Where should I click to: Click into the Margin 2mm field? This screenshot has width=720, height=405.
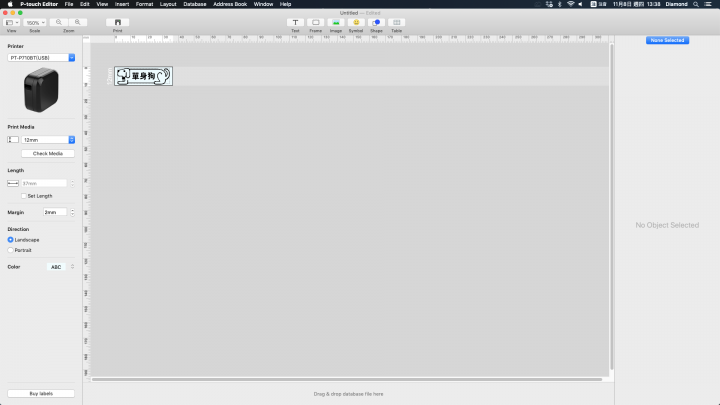[x=55, y=212]
